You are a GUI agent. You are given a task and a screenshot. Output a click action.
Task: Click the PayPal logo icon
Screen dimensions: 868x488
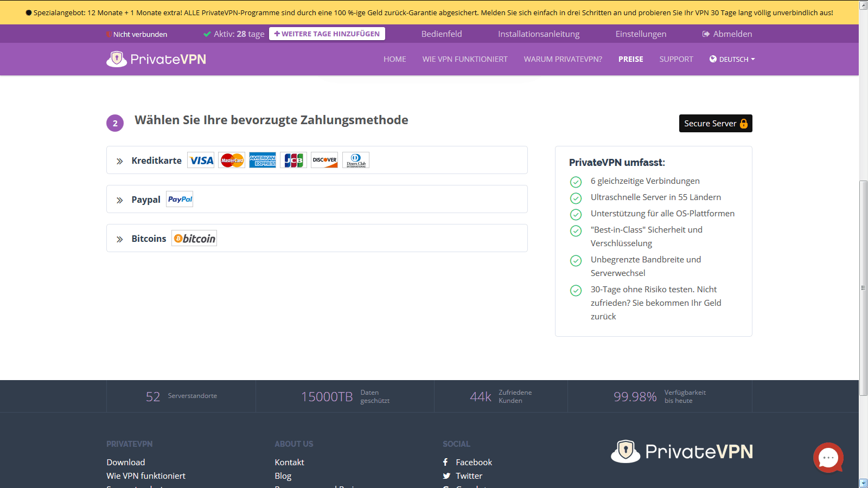click(x=180, y=199)
